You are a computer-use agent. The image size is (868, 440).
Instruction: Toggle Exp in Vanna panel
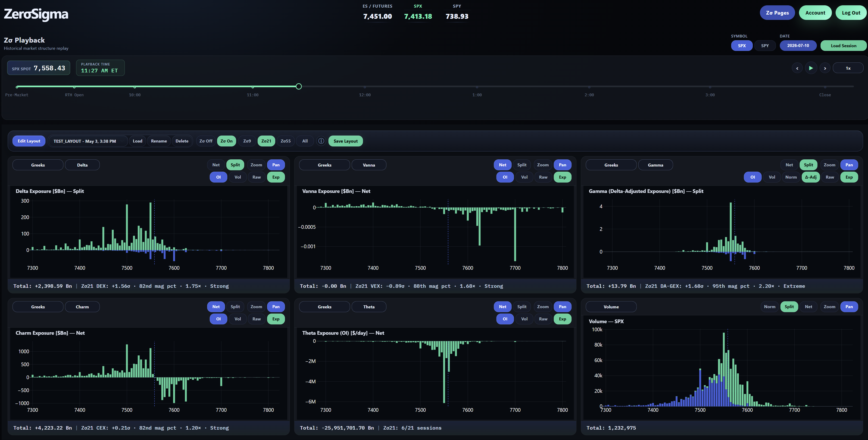[x=562, y=177]
